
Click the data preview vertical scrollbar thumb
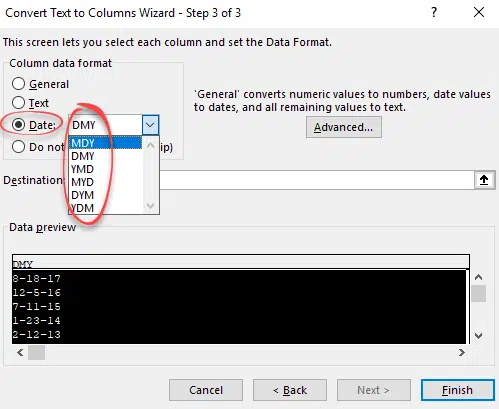[x=478, y=293]
